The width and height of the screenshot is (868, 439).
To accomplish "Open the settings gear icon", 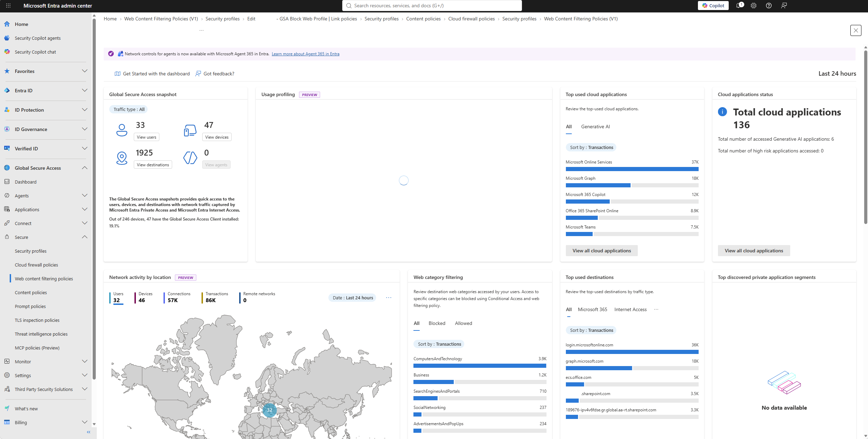I will (x=754, y=6).
